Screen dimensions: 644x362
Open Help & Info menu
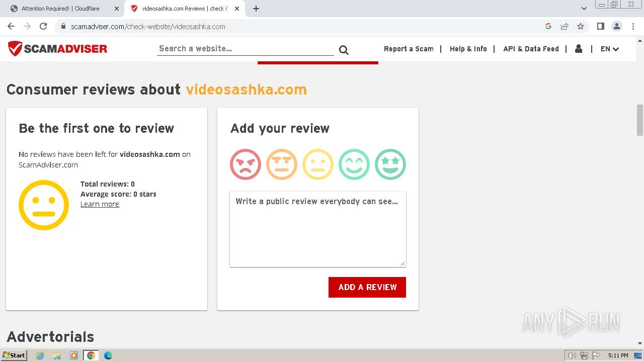468,49
